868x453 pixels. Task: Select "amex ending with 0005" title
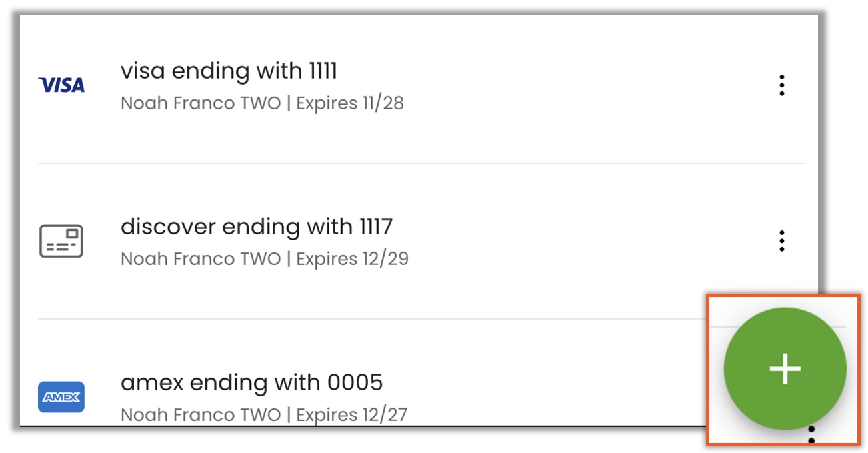click(252, 383)
